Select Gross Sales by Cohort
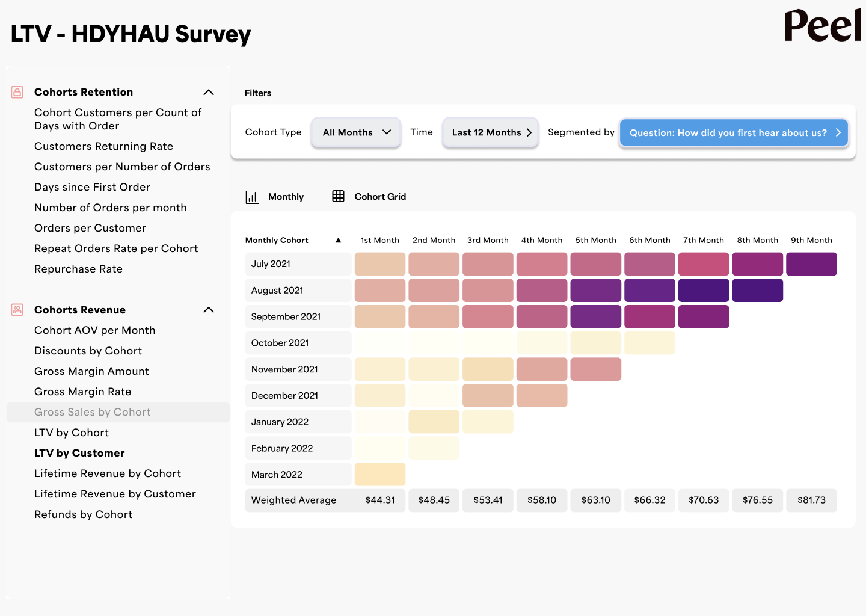Image resolution: width=866 pixels, height=616 pixels. pyautogui.click(x=93, y=412)
